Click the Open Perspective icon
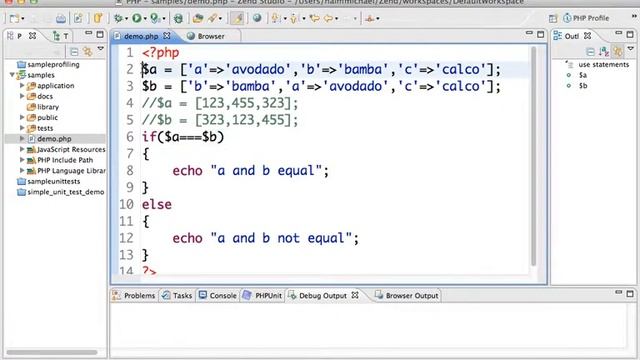Image resolution: width=640 pixels, height=360 pixels. [553, 18]
